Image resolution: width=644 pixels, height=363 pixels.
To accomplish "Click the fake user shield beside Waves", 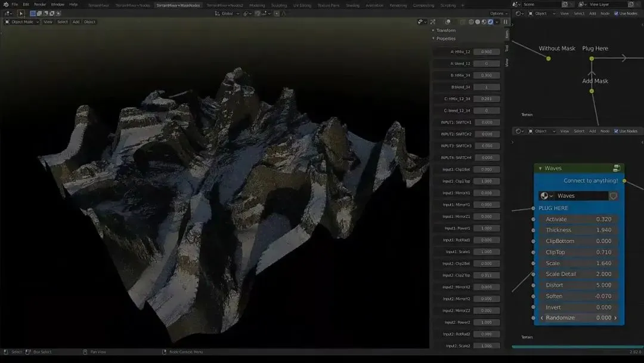I will tap(613, 196).
